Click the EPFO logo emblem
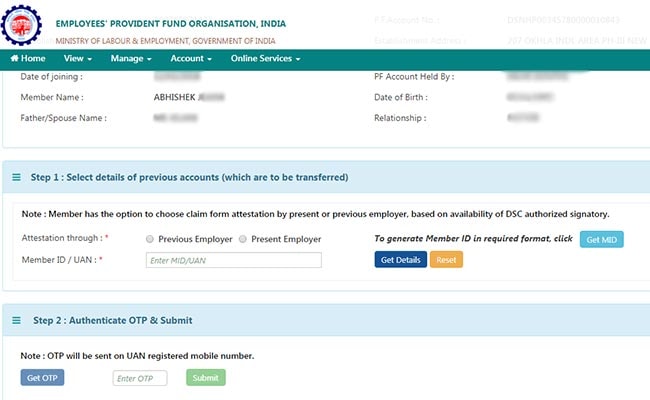Screen dimensions: 650x400 click(24, 24)
